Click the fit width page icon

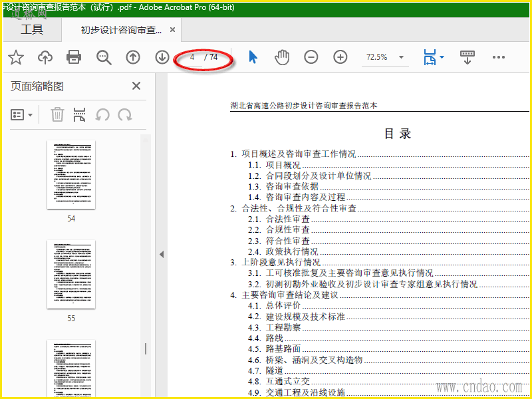[430, 57]
